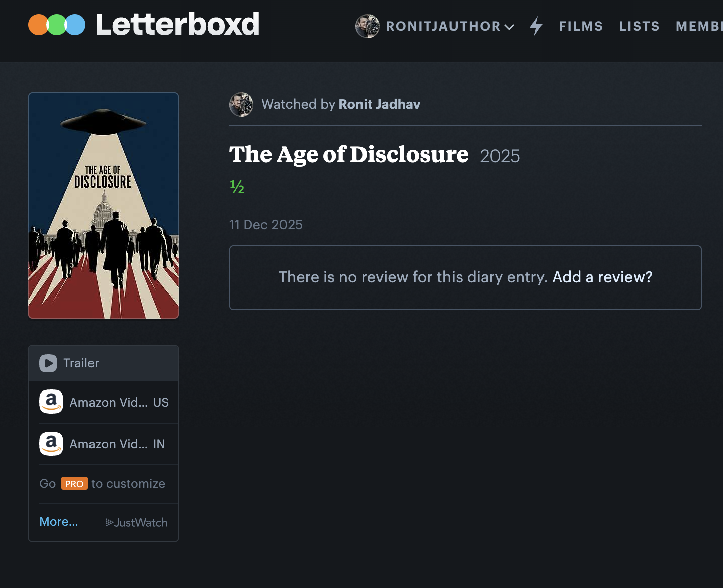Click reviewer avatar beside Watched by
The image size is (723, 588).
coord(241,105)
